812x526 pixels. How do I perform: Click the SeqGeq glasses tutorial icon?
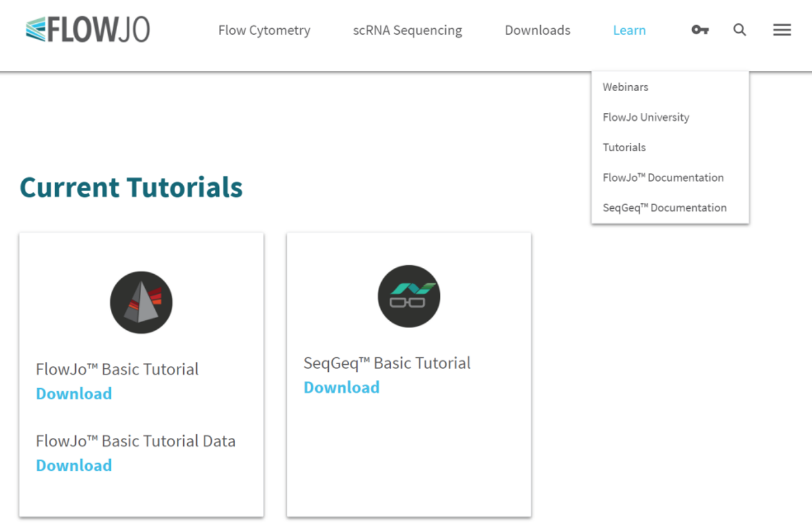[409, 296]
